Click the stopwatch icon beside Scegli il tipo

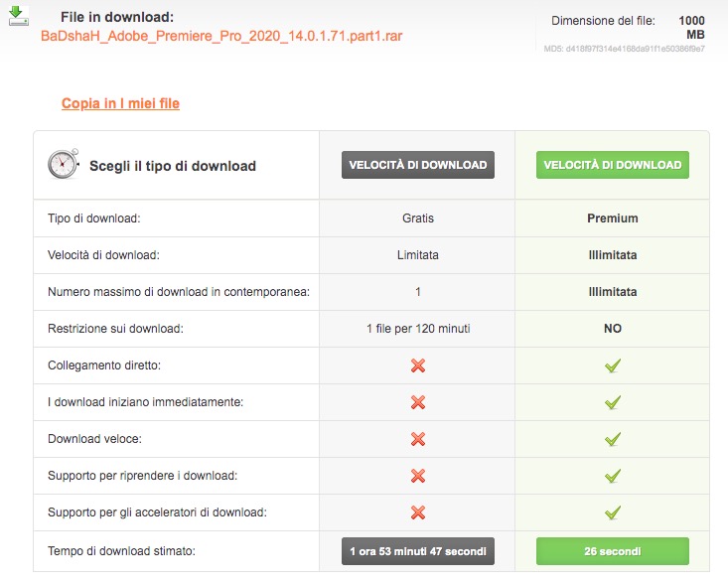pos(63,165)
